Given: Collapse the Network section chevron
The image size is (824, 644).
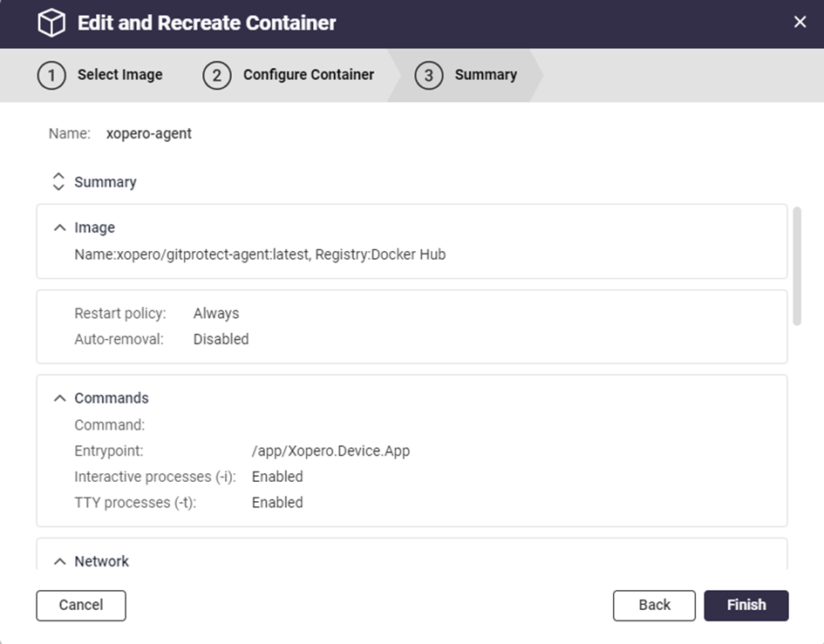Looking at the screenshot, I should click(59, 562).
